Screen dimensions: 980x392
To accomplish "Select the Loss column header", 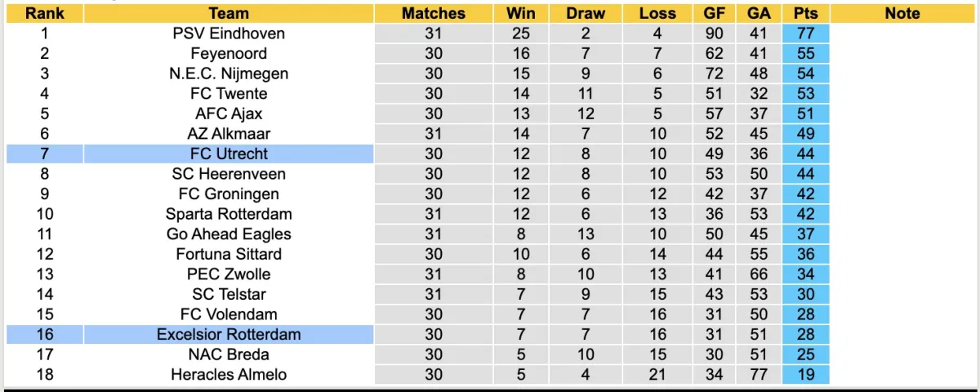I will click(657, 13).
